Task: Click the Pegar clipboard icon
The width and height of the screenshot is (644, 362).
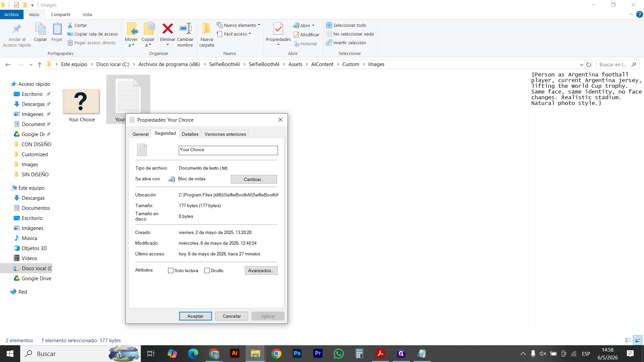Action: click(x=57, y=29)
